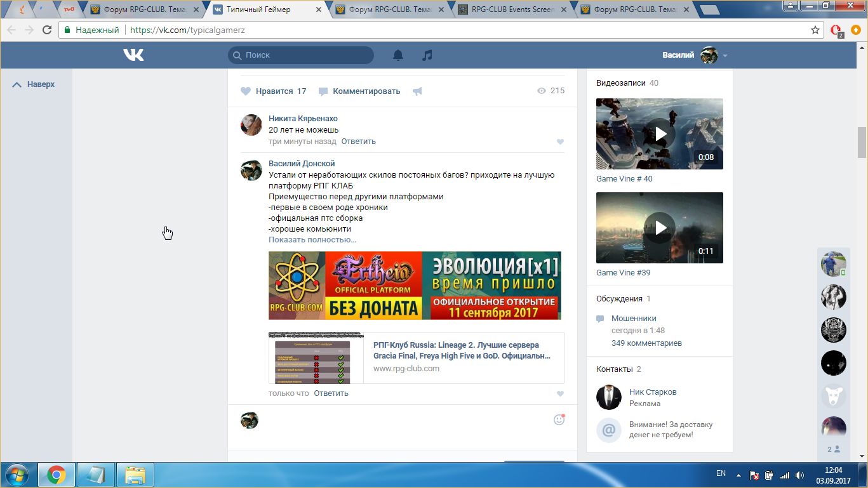868x488 pixels.
Task: Switch to first Форум RPG-CLUB tab
Action: pyautogui.click(x=145, y=10)
